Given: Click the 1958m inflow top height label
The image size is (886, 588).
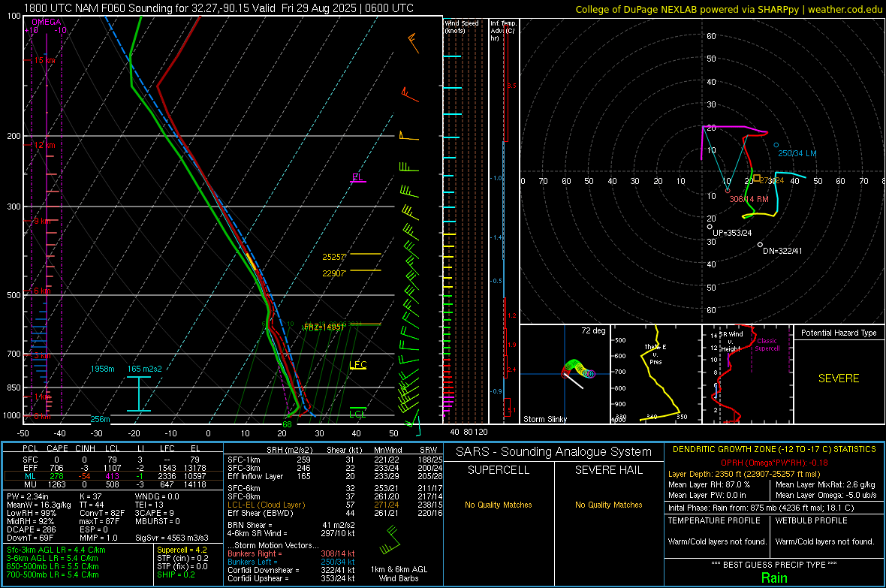Looking at the screenshot, I should tap(102, 369).
